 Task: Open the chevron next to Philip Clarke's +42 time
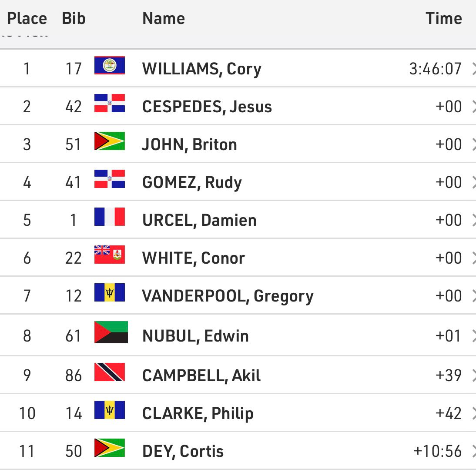pyautogui.click(x=473, y=413)
